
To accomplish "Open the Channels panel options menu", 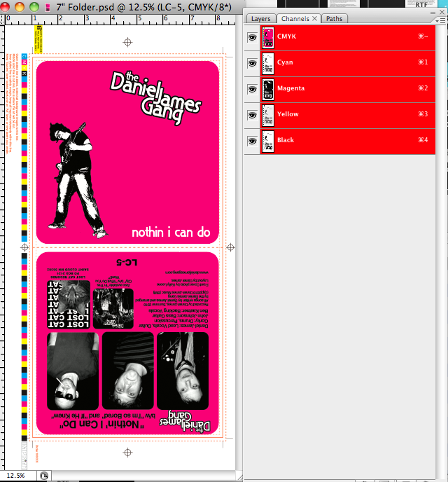I will [x=442, y=19].
